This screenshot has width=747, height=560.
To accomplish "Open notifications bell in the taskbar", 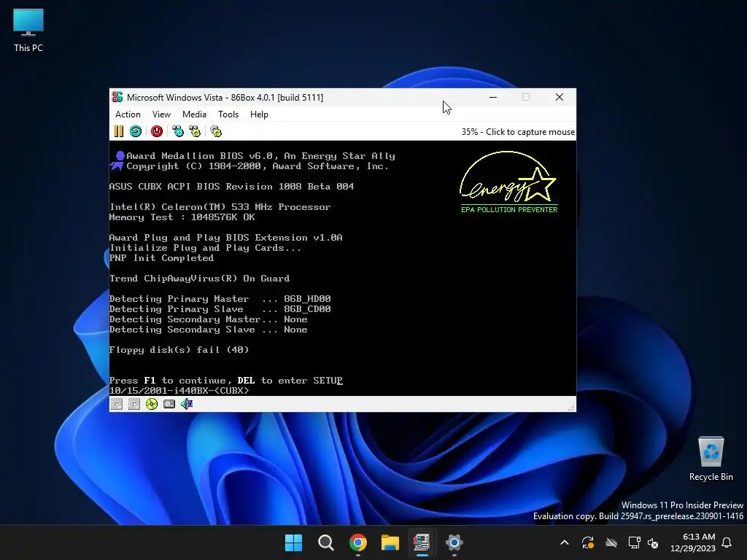I will click(727, 542).
